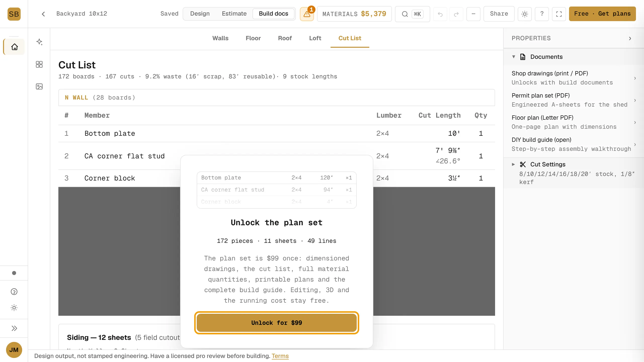Screen dimensions: 644x362
Task: Open the search command palette
Action: coord(412,14)
